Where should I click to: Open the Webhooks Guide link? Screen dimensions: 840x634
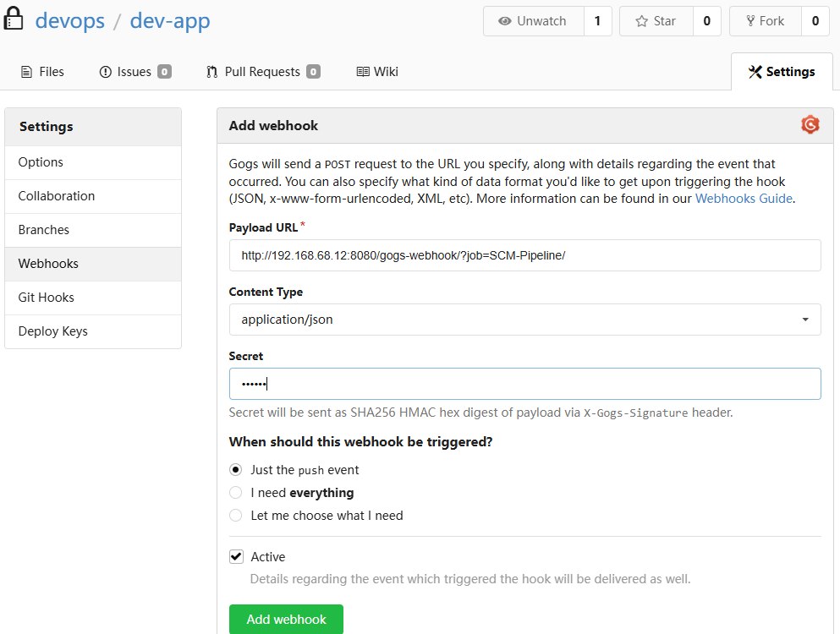click(744, 199)
